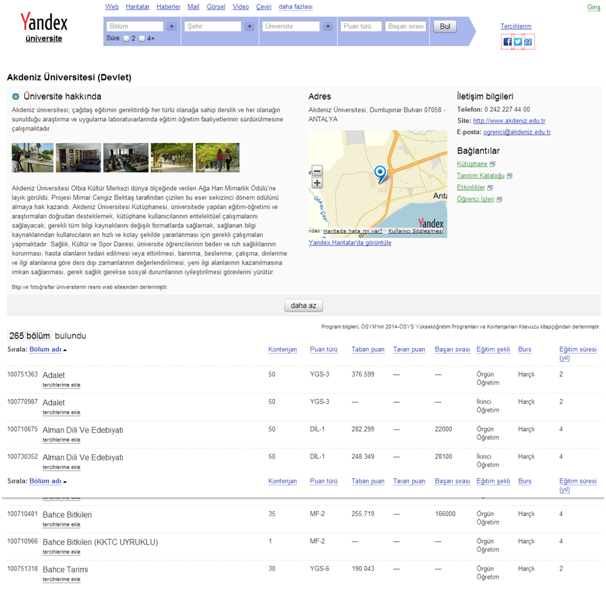Zoom out the map
Viewport: 606px width, 589px height.
317,171
